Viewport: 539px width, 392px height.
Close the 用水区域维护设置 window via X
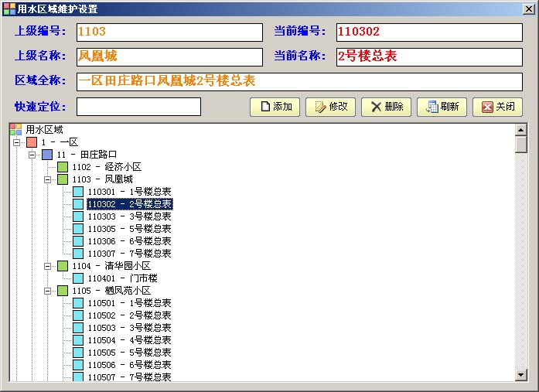(529, 9)
